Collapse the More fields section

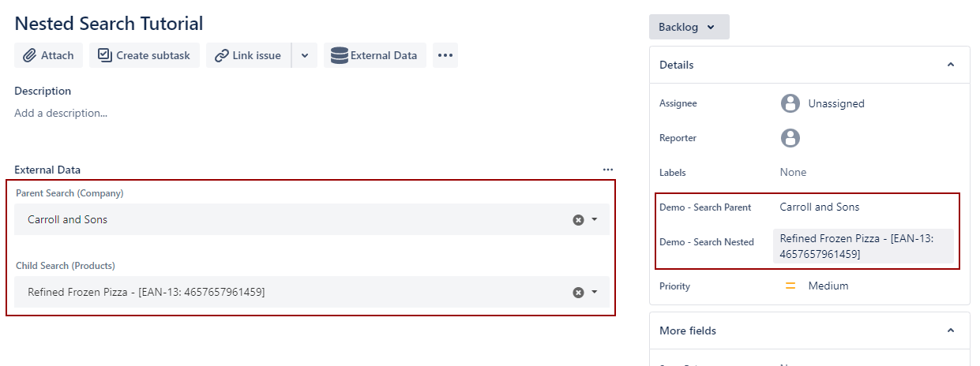tap(951, 331)
